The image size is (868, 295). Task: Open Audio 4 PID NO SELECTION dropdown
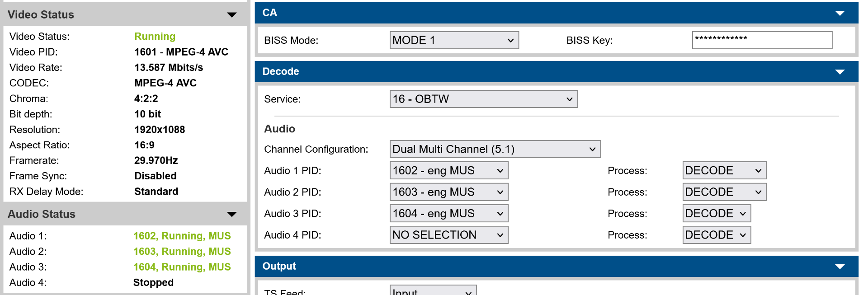(448, 235)
